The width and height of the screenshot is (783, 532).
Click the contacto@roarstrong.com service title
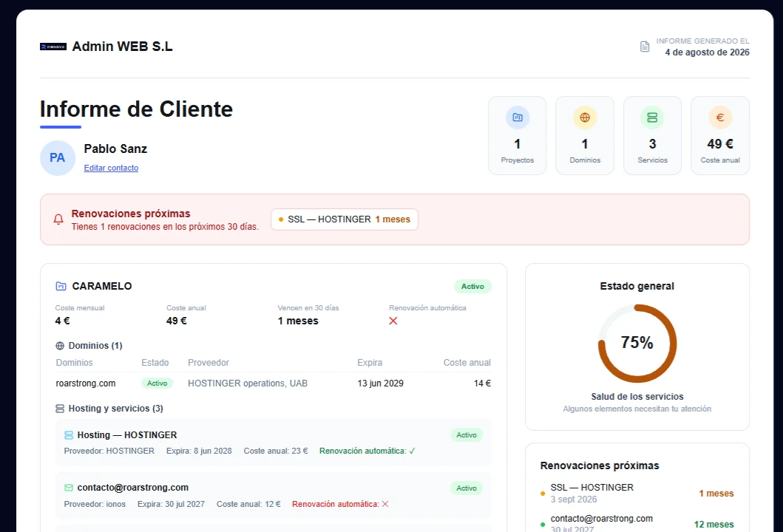(x=133, y=488)
